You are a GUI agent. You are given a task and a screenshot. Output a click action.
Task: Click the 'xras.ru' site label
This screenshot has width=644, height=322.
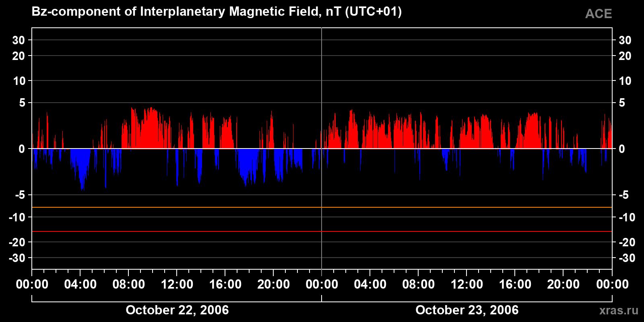pyautogui.click(x=619, y=310)
